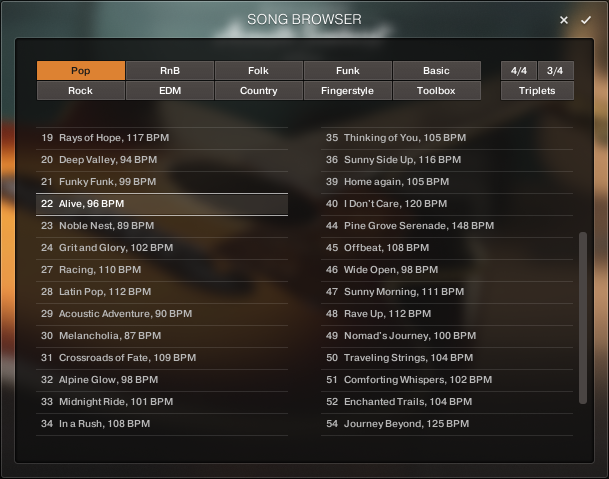Select the Basic genre filter

437,70
